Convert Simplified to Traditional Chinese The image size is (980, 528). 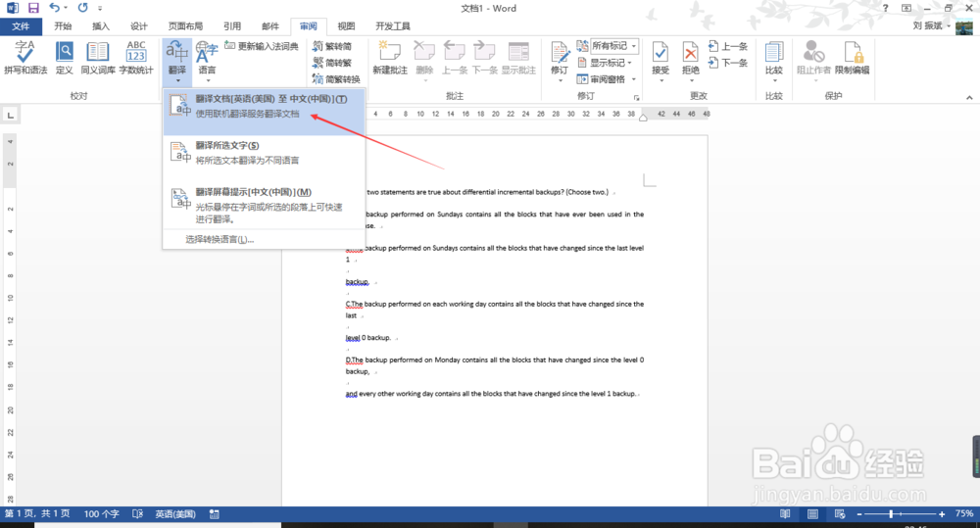332,63
